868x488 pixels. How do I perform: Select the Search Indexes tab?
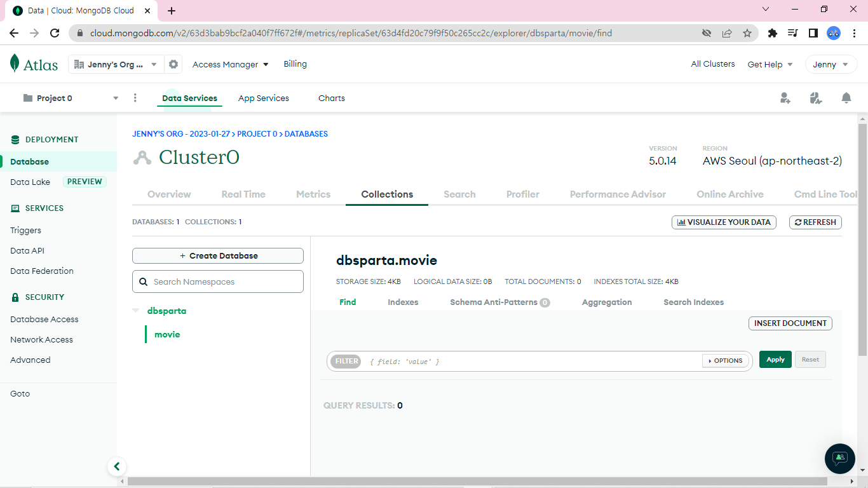point(694,302)
